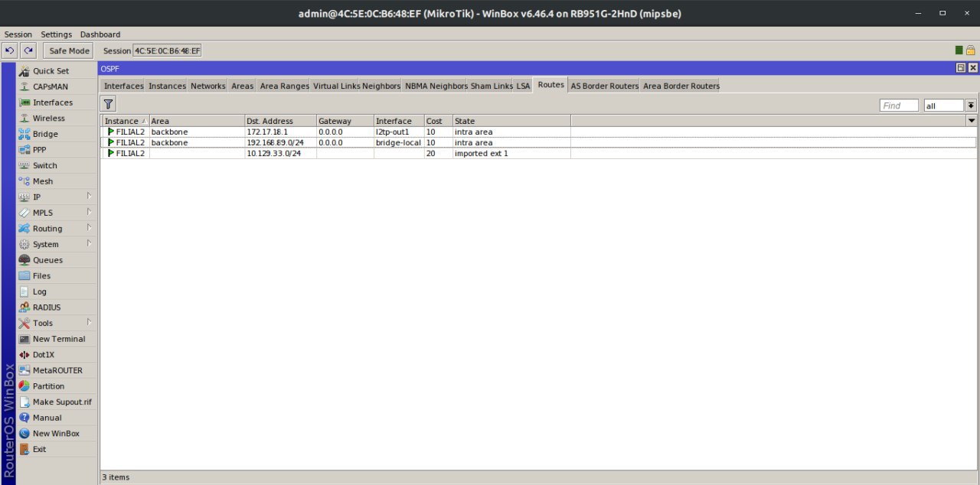Image resolution: width=980 pixels, height=485 pixels.
Task: Sort by the Dst. Address column header
Action: coord(280,121)
